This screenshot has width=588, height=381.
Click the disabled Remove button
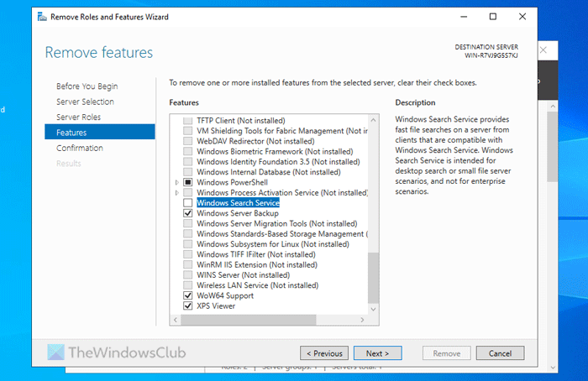pyautogui.click(x=446, y=353)
